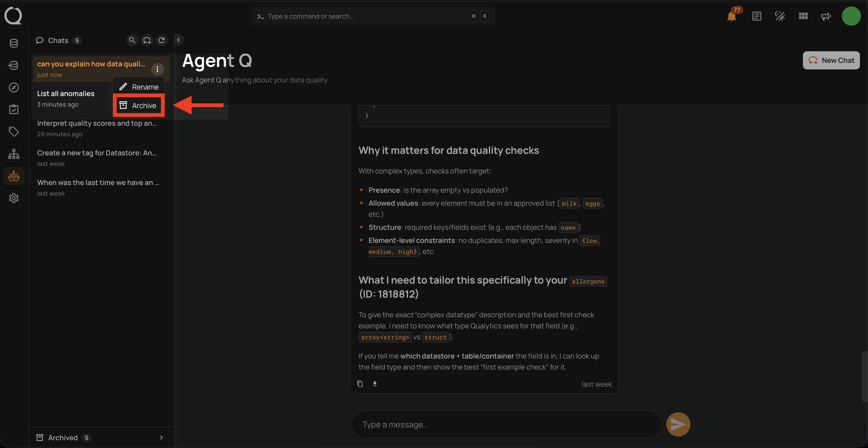868x448 pixels.
Task: Download the Agent Q response
Action: pyautogui.click(x=375, y=384)
